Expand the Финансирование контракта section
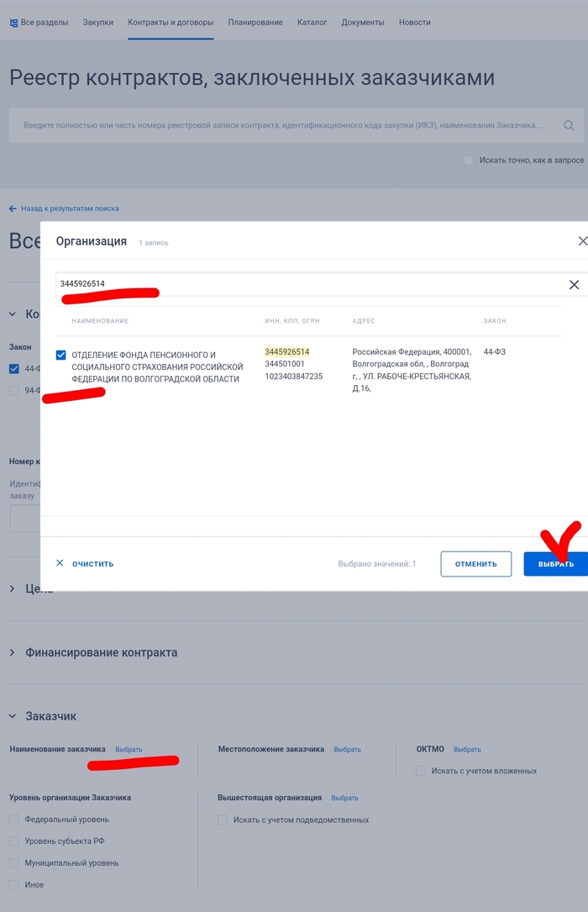Screen dimensions: 588x912 (12, 653)
